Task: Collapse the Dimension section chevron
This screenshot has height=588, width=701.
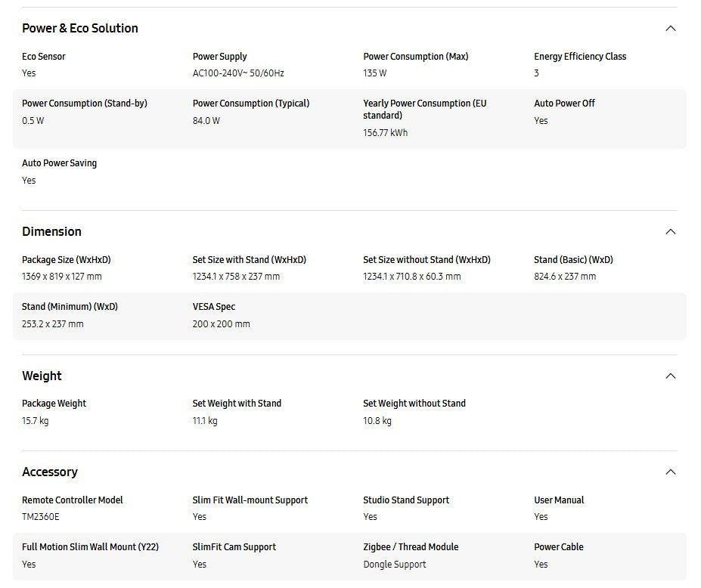Action: pos(670,232)
